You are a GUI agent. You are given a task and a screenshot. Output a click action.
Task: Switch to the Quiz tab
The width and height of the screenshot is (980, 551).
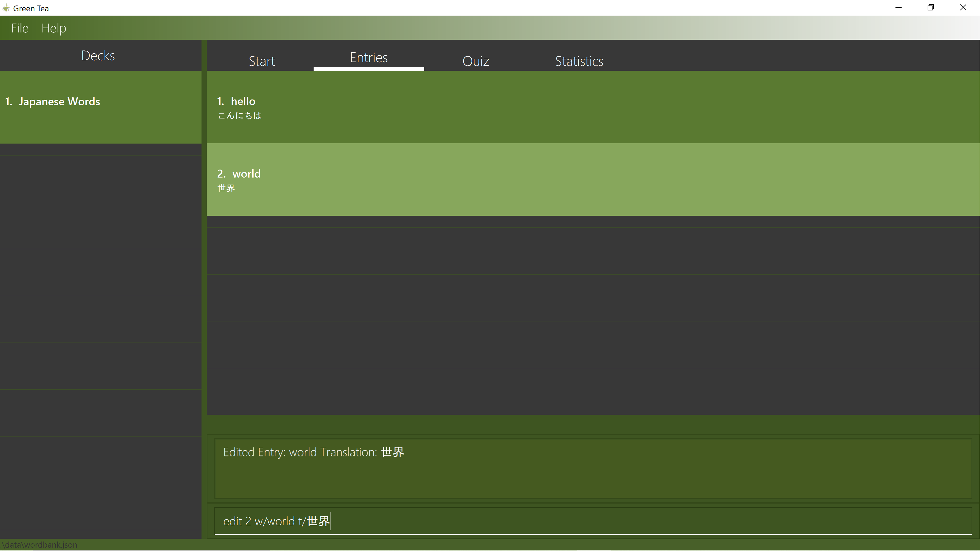[476, 61]
